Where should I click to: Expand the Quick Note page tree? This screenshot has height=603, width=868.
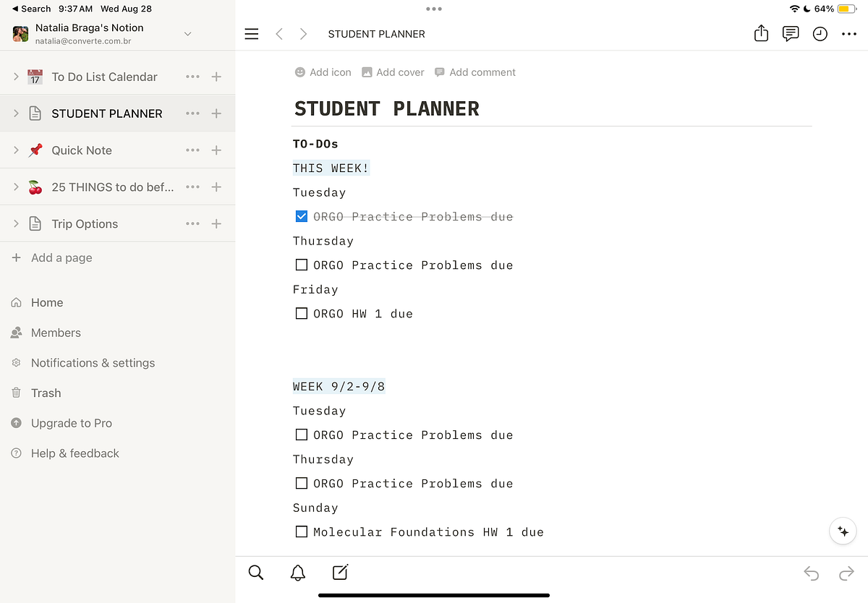[16, 150]
